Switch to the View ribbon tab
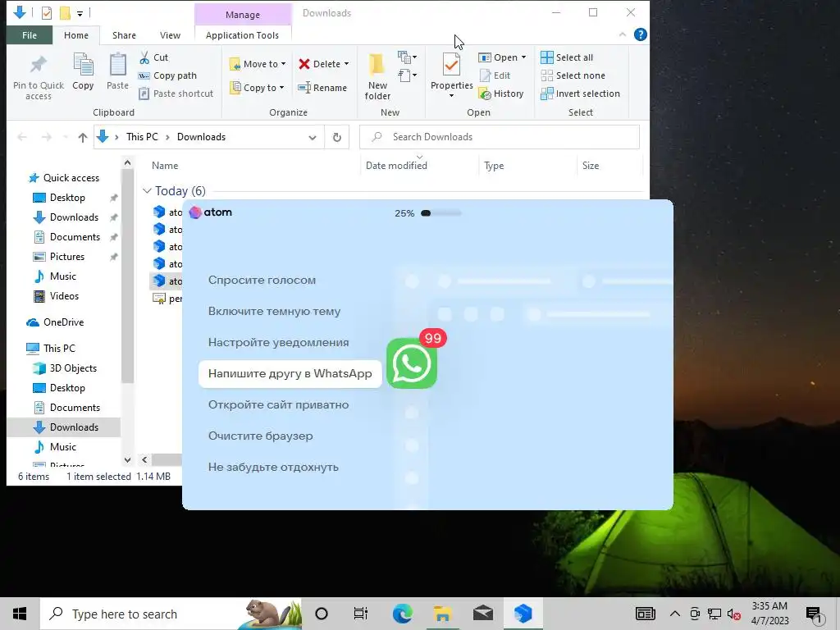The width and height of the screenshot is (840, 630). click(x=170, y=35)
